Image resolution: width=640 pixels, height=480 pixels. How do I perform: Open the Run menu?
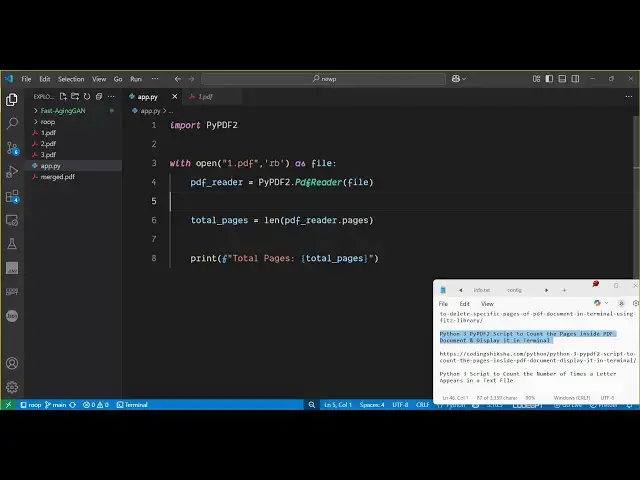[x=136, y=79]
